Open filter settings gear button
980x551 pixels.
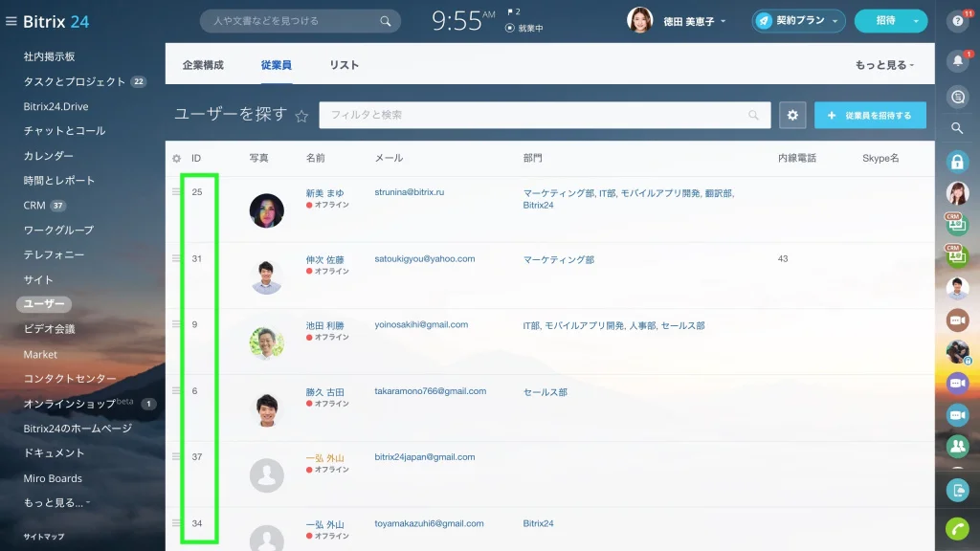coord(792,115)
